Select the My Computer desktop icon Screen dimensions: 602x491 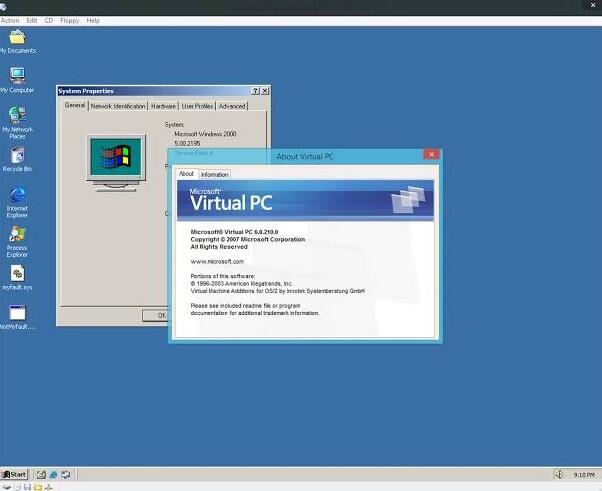click(x=17, y=80)
